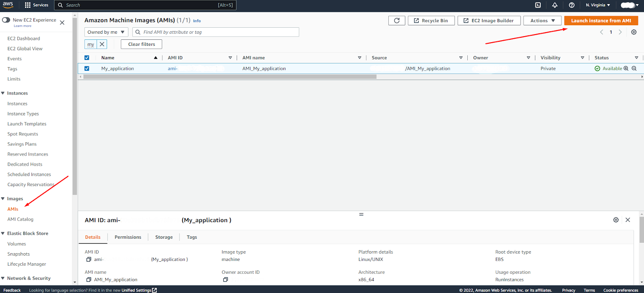Open Feedback in the footer
Image resolution: width=644 pixels, height=293 pixels.
click(12, 290)
